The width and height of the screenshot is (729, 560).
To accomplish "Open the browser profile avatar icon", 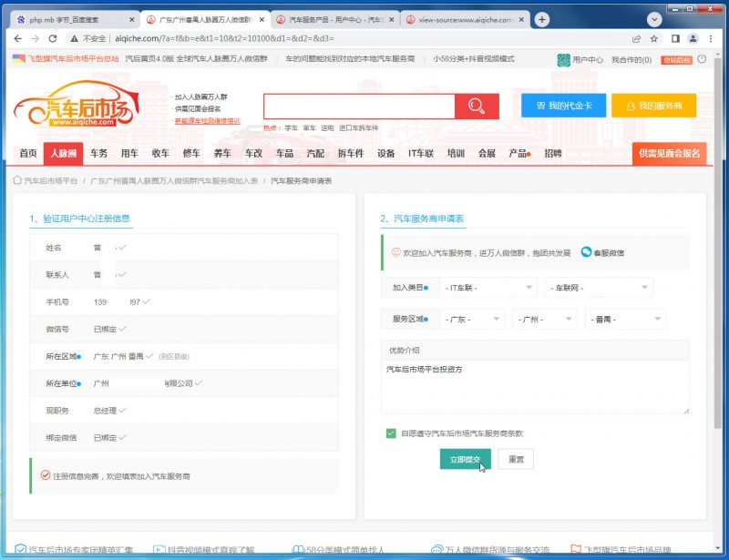I will (693, 38).
